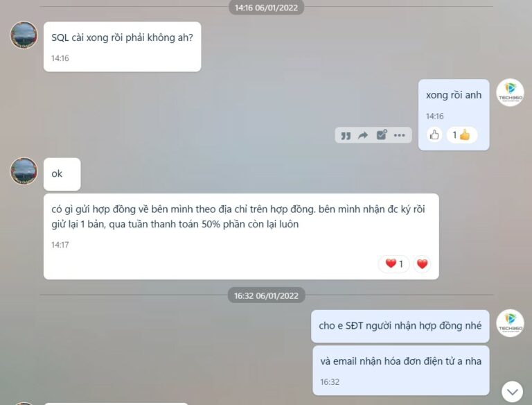Select the 'email nhận hóa đơn' message

click(x=400, y=370)
